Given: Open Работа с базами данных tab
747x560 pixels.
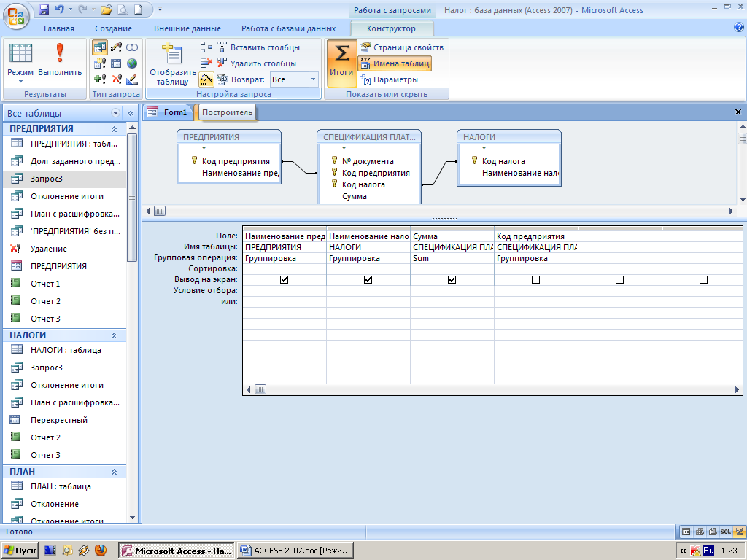Looking at the screenshot, I should click(288, 28).
